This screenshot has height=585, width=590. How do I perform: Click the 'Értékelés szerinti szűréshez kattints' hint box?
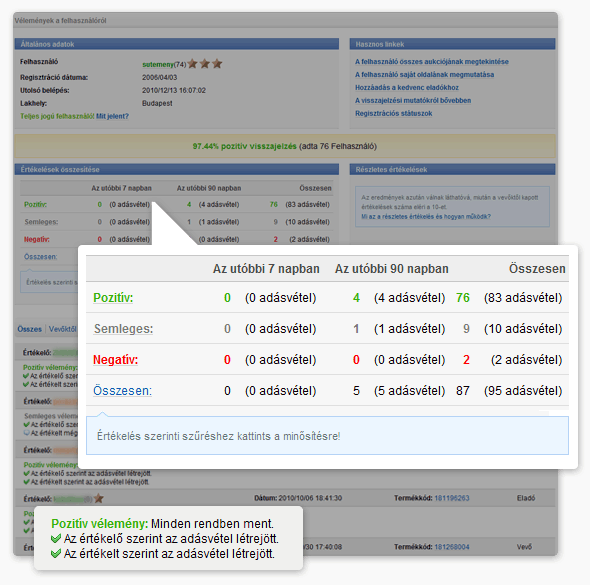[327, 436]
